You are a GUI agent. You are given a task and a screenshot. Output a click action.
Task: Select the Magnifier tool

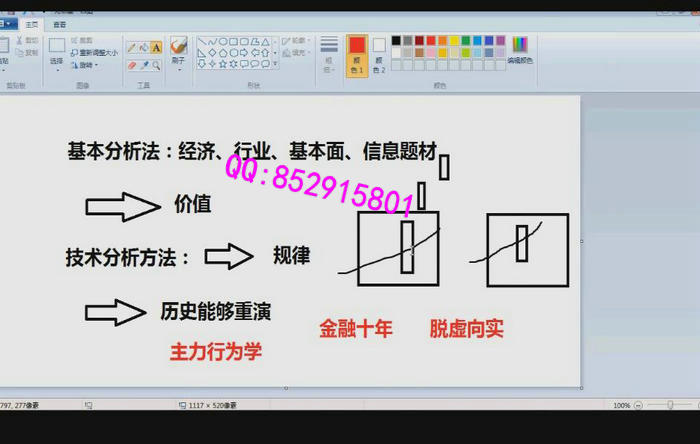(157, 64)
